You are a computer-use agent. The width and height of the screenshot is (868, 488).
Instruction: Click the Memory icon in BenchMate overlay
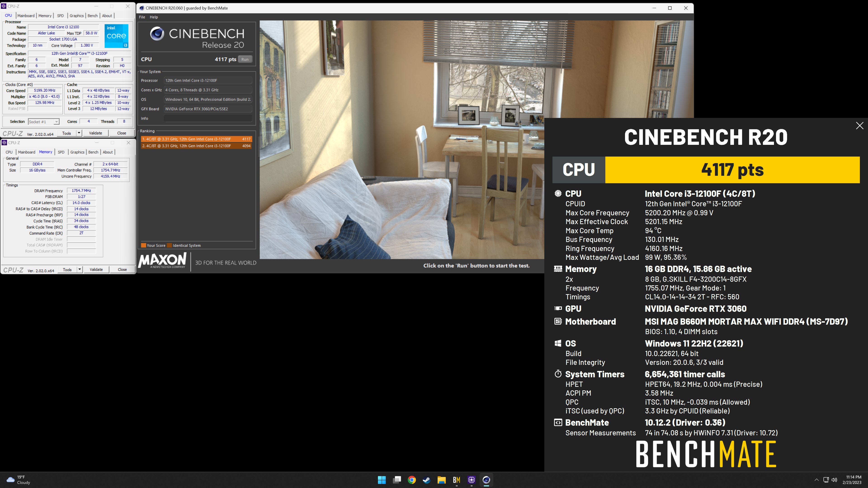tap(558, 269)
